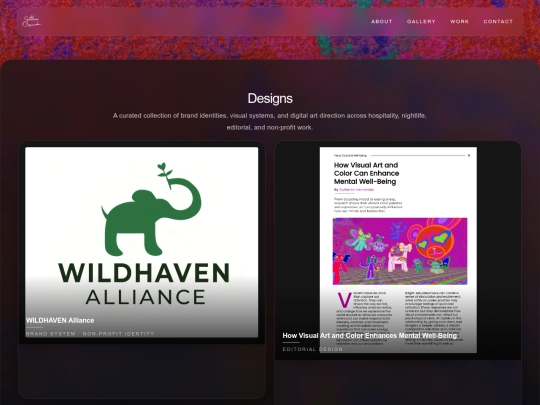Click the signature logo in the header
This screenshot has height=405, width=540.
tap(31, 21)
